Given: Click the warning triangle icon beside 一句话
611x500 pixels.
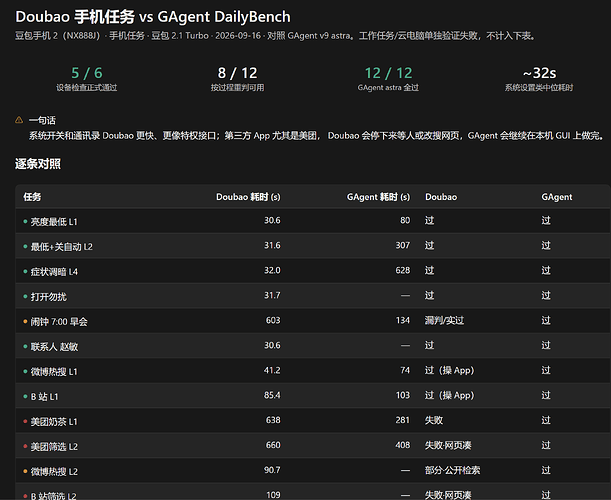Looking at the screenshot, I should (x=19, y=120).
